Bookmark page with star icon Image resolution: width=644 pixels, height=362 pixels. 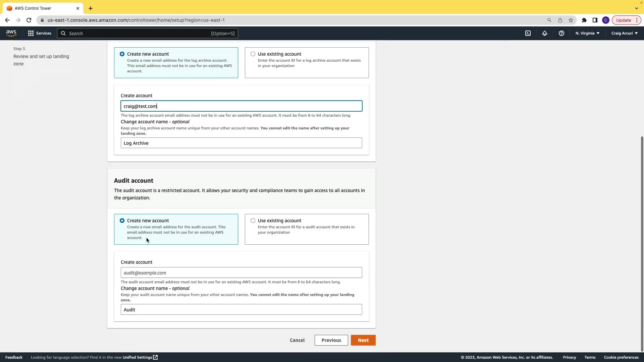571,20
